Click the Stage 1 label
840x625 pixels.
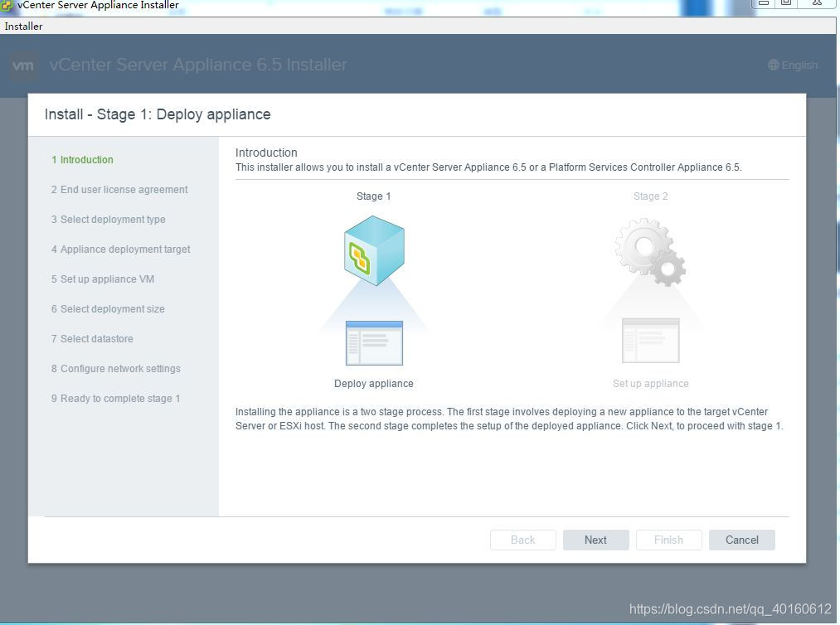click(x=373, y=196)
